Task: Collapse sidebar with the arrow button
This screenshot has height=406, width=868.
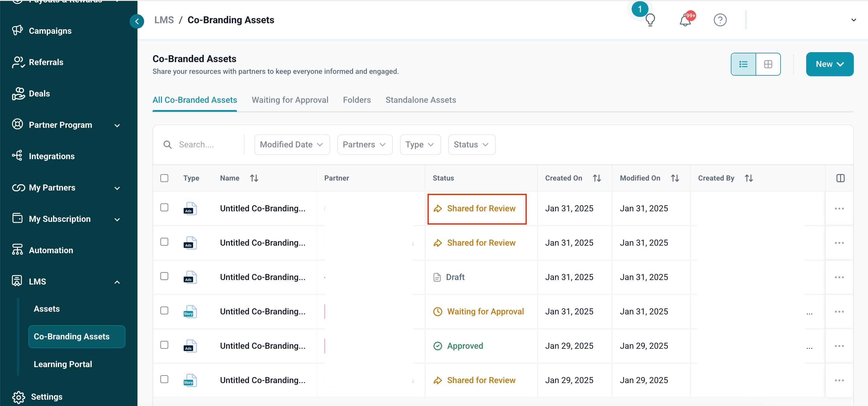Action: point(137,22)
